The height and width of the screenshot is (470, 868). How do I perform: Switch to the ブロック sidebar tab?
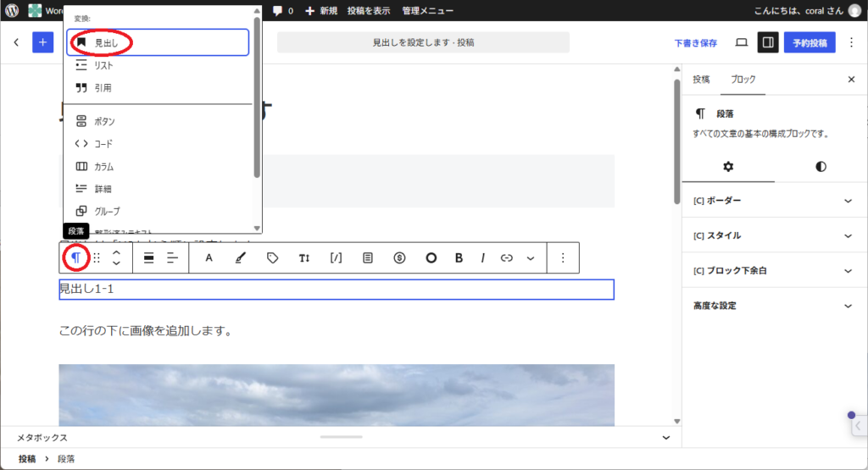point(743,80)
